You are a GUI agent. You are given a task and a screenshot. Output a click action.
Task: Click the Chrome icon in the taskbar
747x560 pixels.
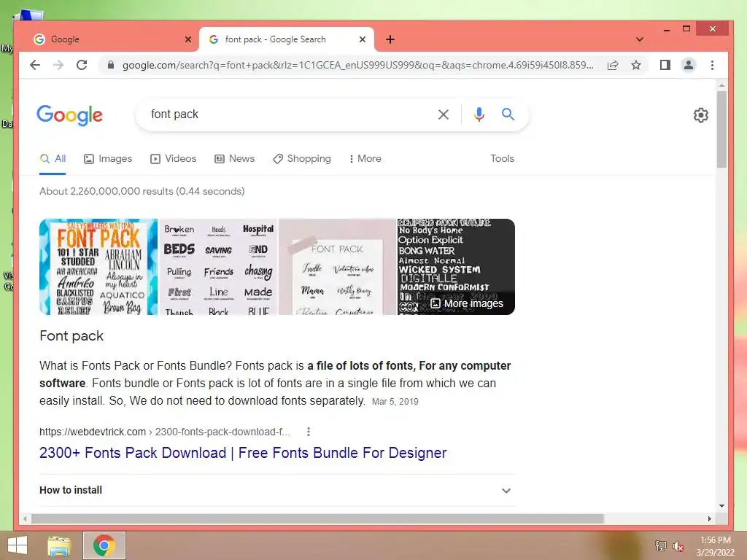tap(104, 545)
